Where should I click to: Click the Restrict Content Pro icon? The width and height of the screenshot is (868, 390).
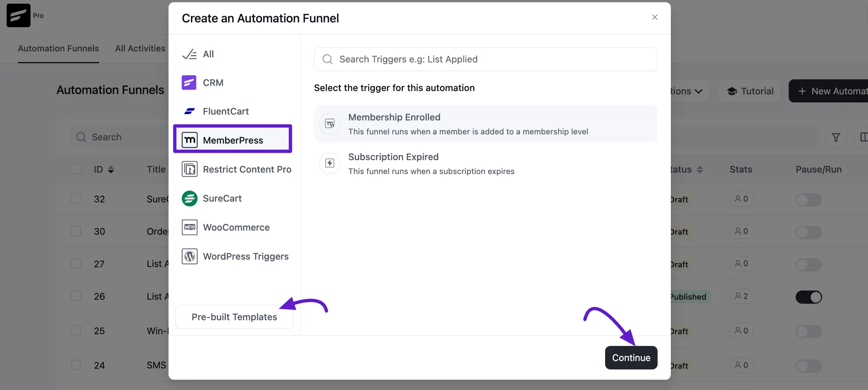click(x=189, y=169)
